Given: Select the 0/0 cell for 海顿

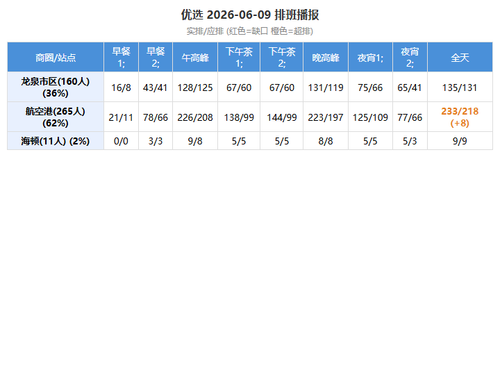Looking at the screenshot, I should coord(121,141).
